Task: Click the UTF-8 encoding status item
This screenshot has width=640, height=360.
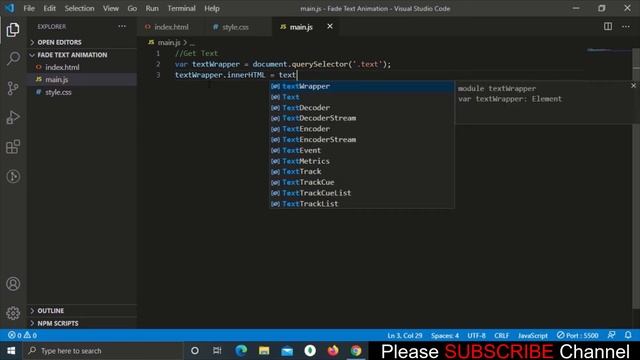Action: pos(476,336)
